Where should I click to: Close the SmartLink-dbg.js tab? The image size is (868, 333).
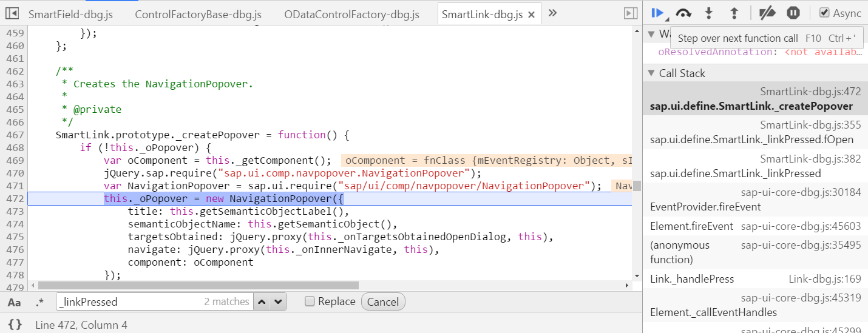pos(532,15)
